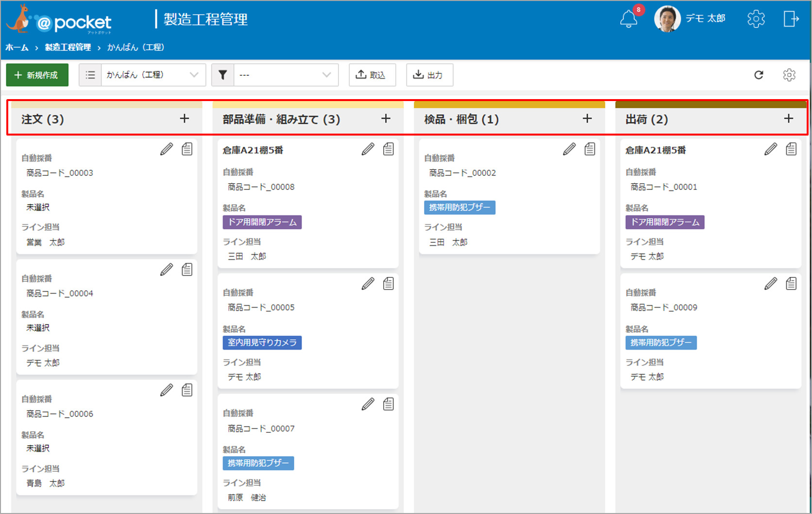This screenshot has height=514, width=812.
Task: Open details of card 商品コード_00003
Action: click(x=187, y=149)
